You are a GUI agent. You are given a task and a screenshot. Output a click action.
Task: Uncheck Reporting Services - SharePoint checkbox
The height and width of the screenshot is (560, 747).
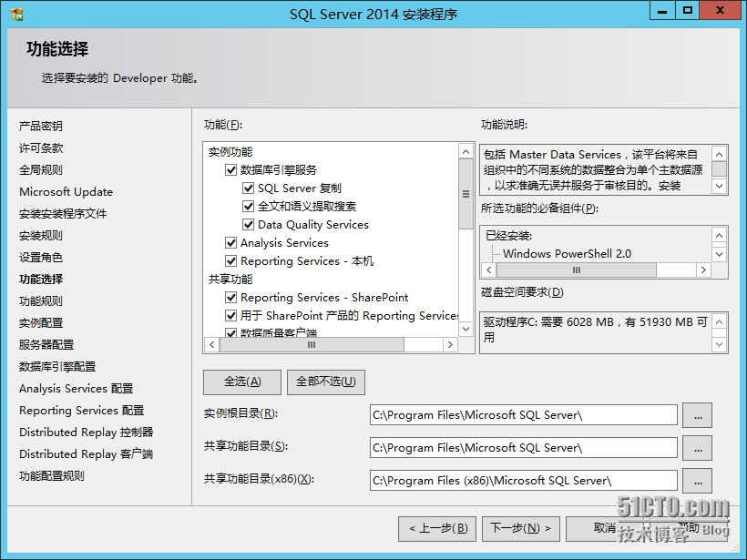231,298
